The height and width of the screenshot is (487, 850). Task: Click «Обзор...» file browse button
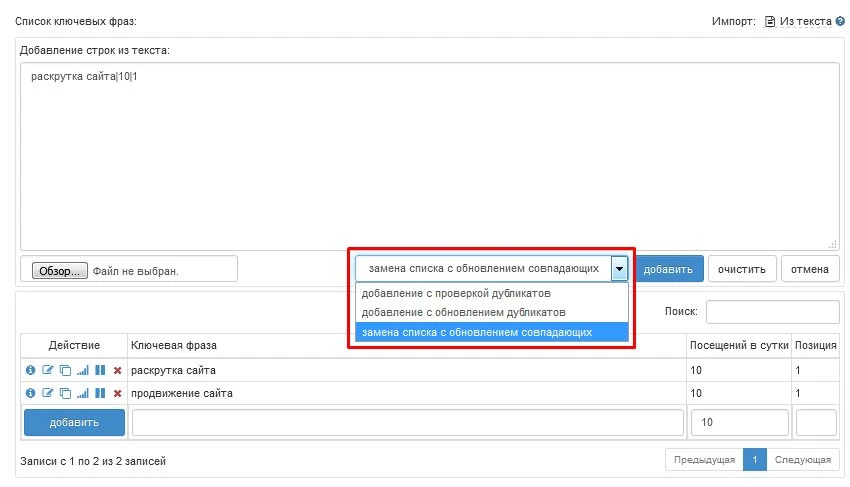click(61, 271)
